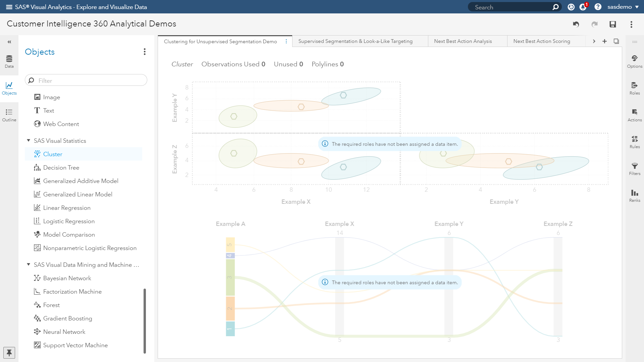644x362 pixels.
Task: Select Neural Network object
Action: [x=64, y=332]
